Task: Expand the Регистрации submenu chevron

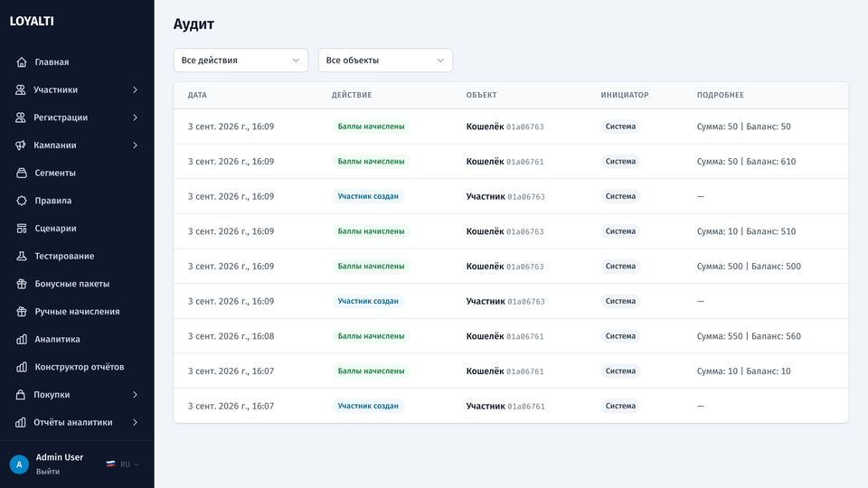Action: 135,117
